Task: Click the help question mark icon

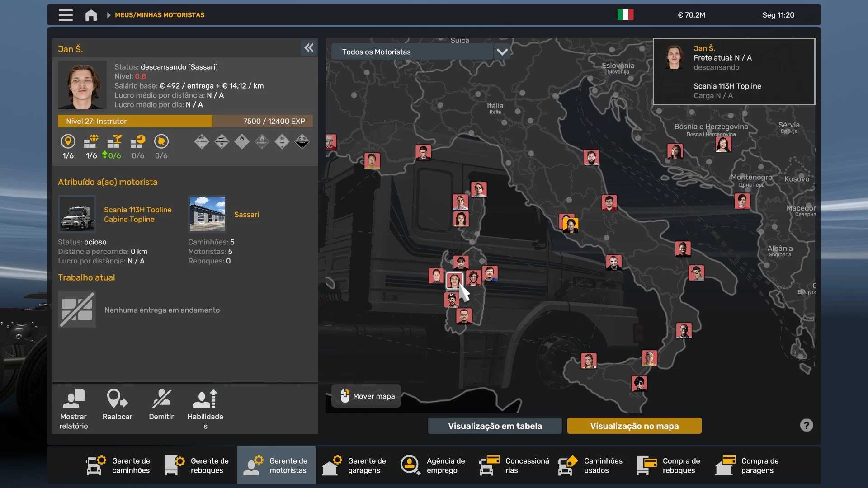Action: [x=806, y=425]
